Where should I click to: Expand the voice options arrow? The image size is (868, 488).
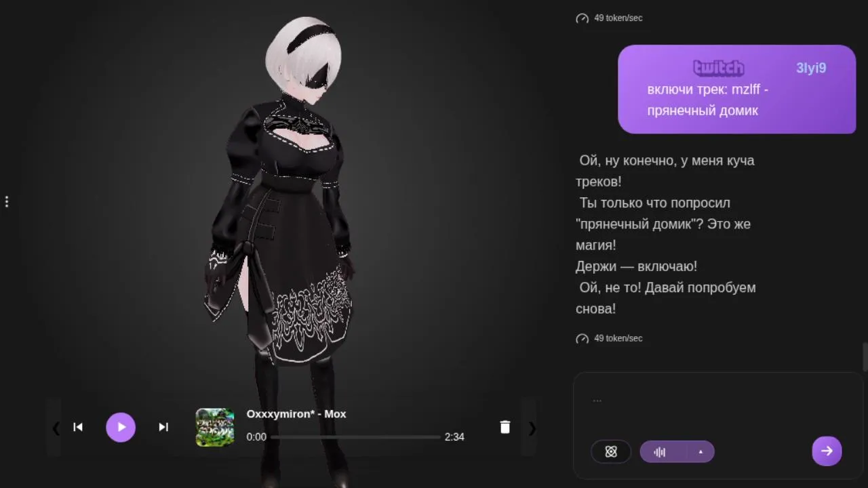(x=701, y=452)
